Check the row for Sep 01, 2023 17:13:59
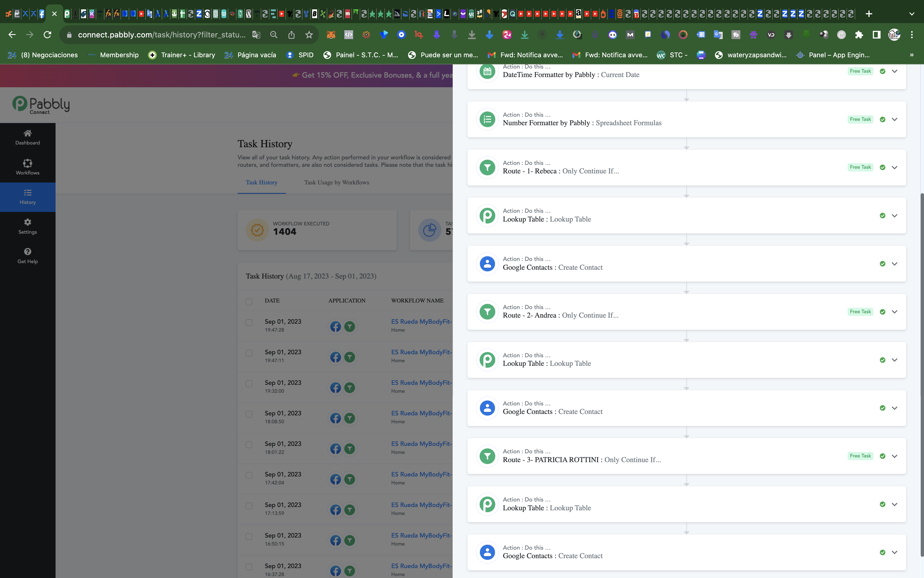This screenshot has height=578, width=924. click(x=249, y=506)
